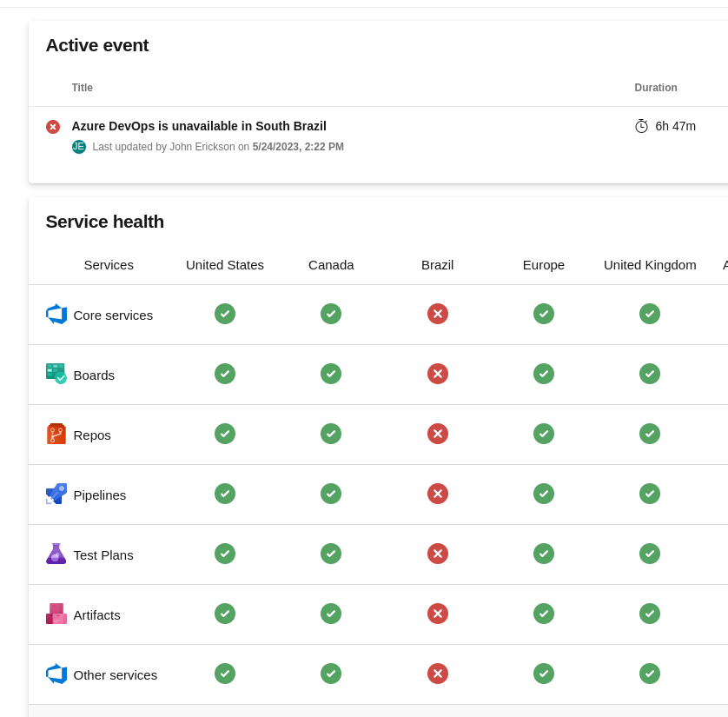Screen dimensions: 728x717
Task: Click Boards red status for Brazil
Action: click(x=438, y=374)
